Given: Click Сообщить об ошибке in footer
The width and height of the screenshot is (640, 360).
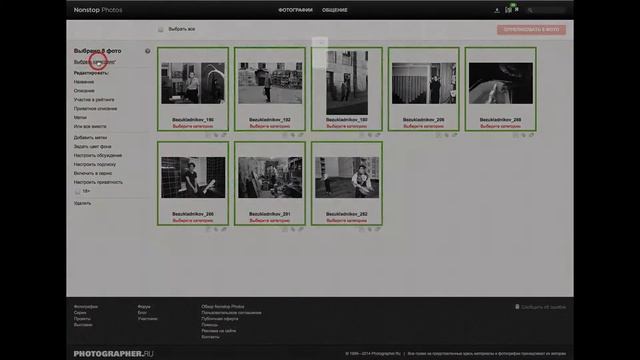Looking at the screenshot, I should tap(541, 307).
